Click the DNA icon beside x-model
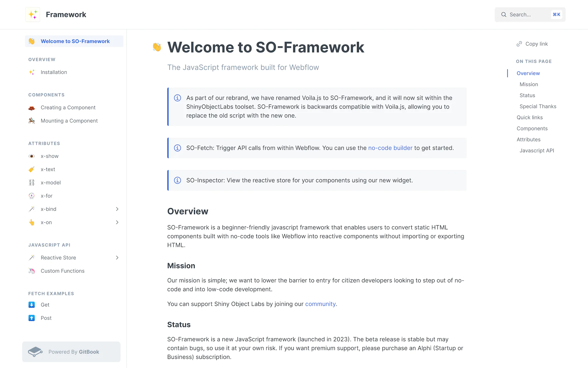Image resolution: width=588 pixels, height=368 pixels. coord(31,183)
